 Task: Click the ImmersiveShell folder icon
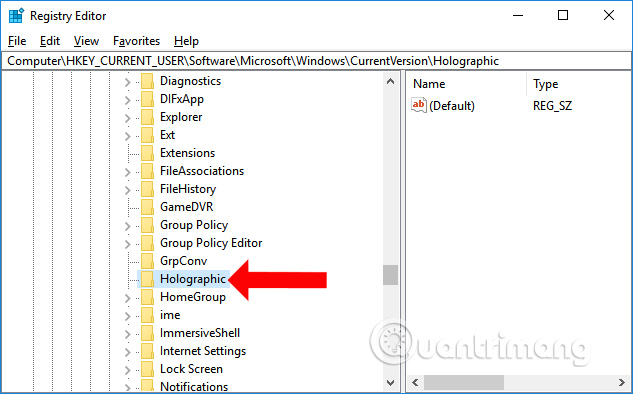pos(147,333)
